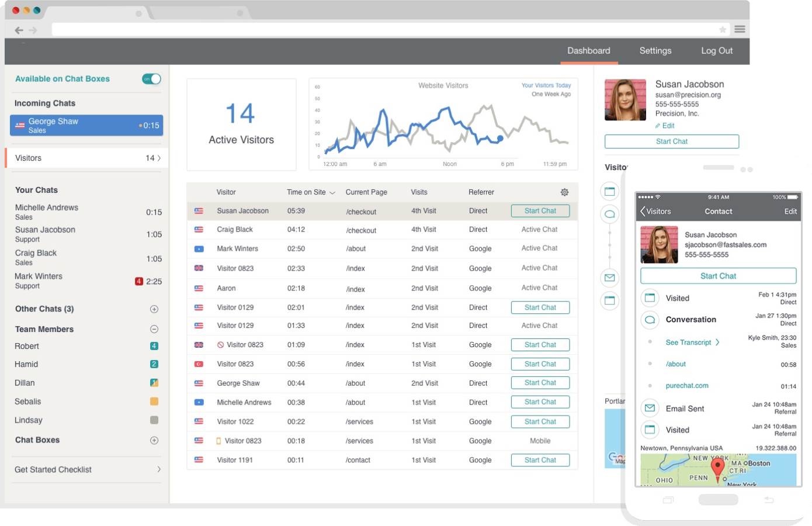Click the browser back arrow

[19, 30]
